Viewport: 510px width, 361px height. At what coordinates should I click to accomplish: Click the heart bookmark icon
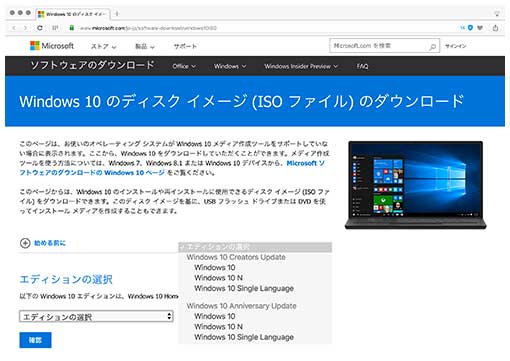480,28
